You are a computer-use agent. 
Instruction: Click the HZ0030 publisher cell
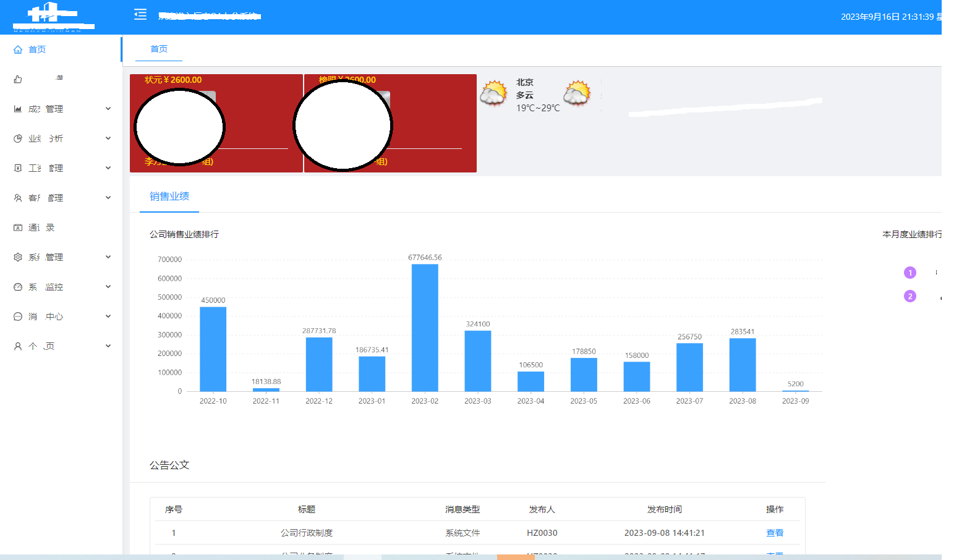(x=542, y=533)
